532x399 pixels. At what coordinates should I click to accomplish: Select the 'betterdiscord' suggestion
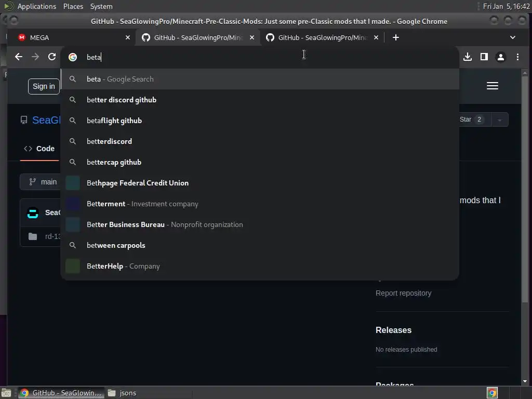click(x=260, y=141)
